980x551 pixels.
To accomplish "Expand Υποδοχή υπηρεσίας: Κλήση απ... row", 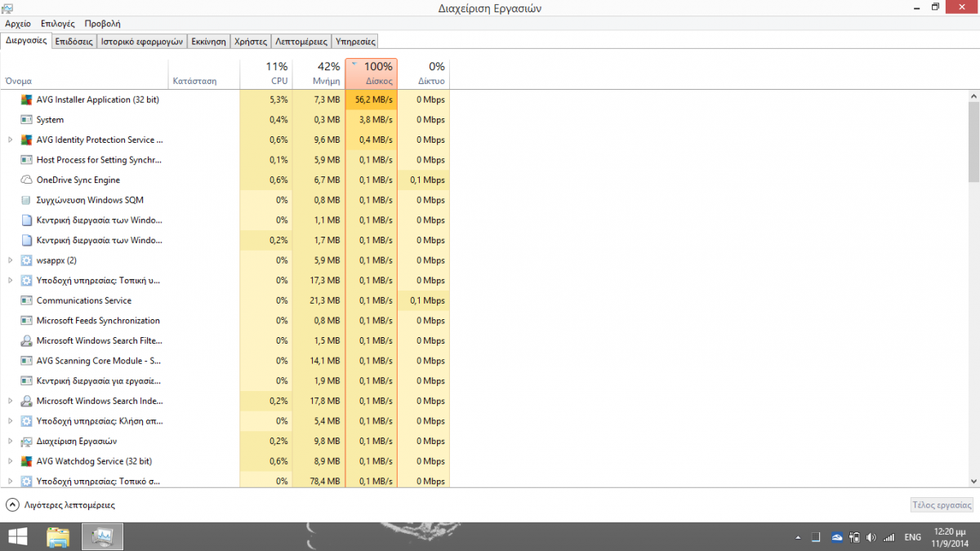I will tap(10, 421).
